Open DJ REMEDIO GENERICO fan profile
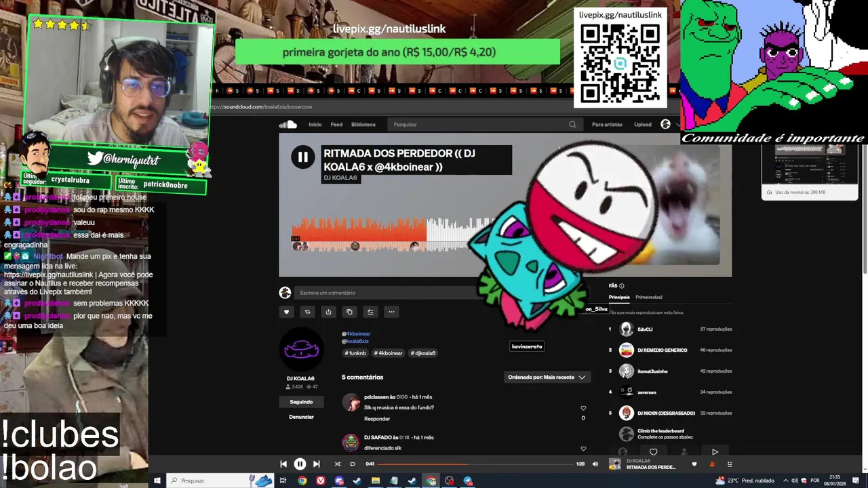 662,350
